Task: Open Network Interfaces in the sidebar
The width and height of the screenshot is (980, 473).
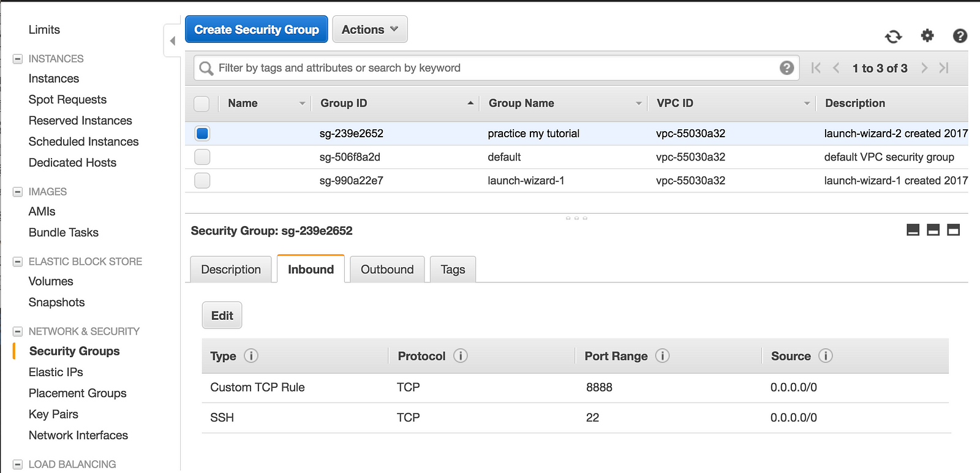Action: [78, 435]
